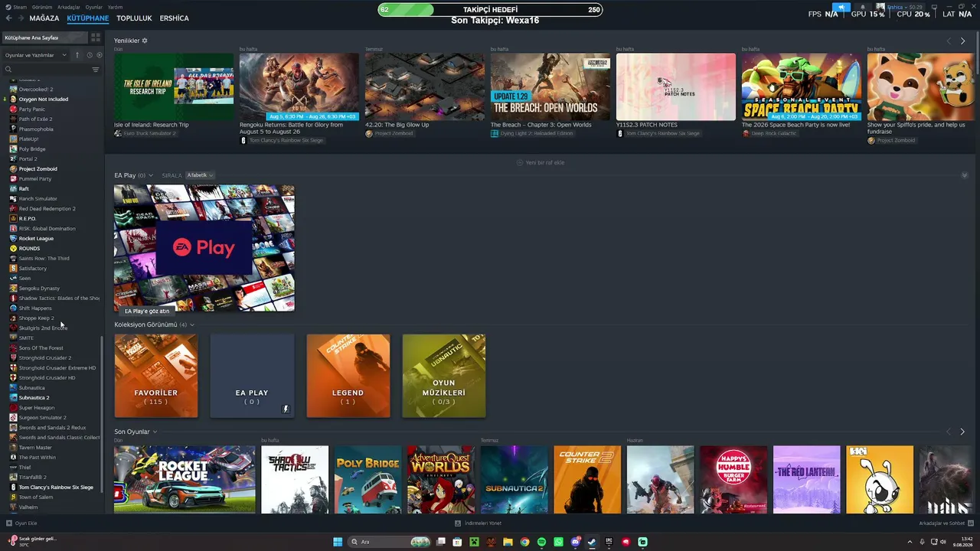Collapse the EA Play shelf with its chevron
This screenshot has width=980, height=551.
point(965,175)
